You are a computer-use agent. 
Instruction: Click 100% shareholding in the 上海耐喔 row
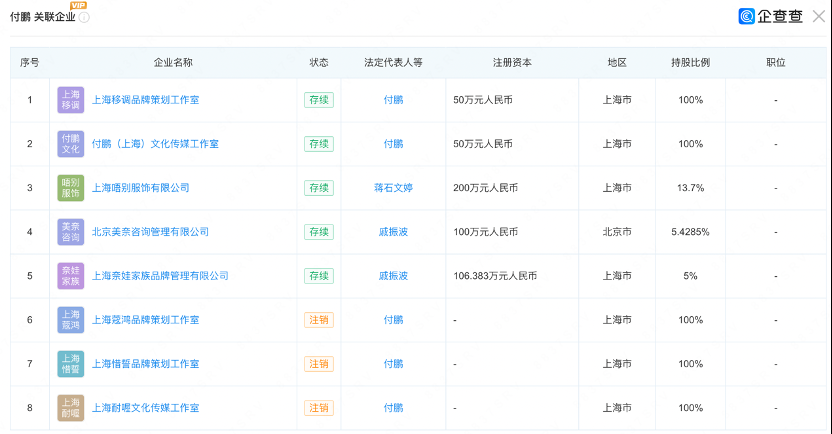point(690,408)
